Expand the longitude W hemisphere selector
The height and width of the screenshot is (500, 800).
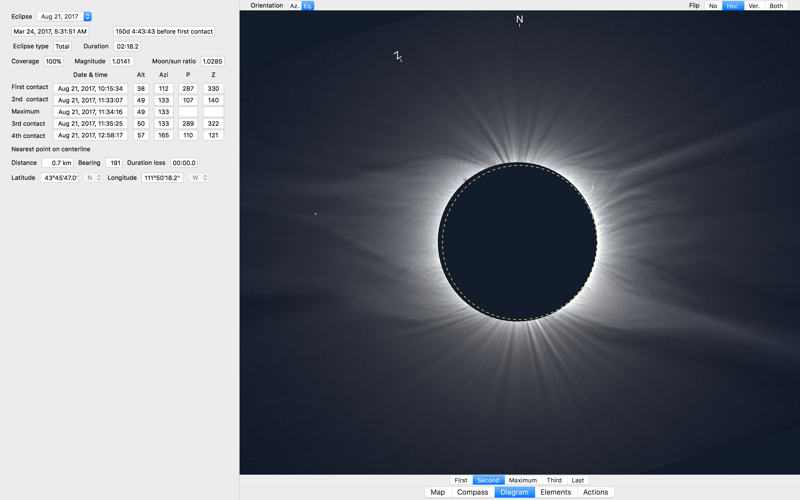(199, 178)
